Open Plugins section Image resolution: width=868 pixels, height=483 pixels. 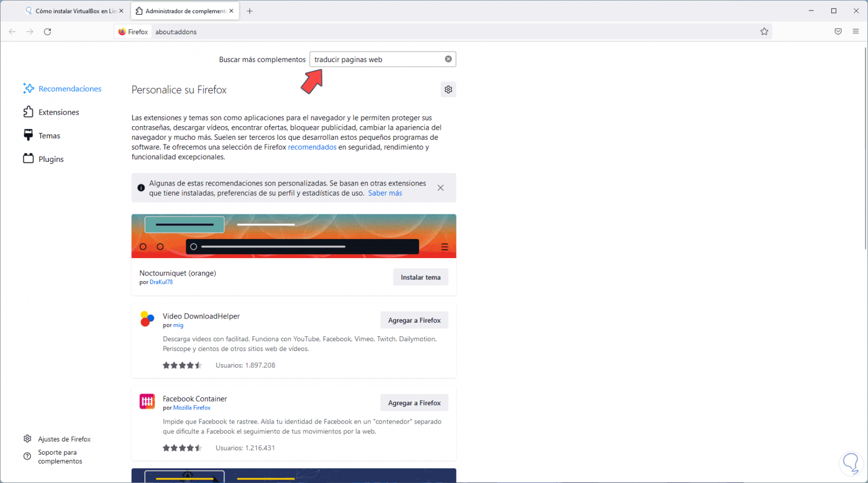(x=44, y=159)
